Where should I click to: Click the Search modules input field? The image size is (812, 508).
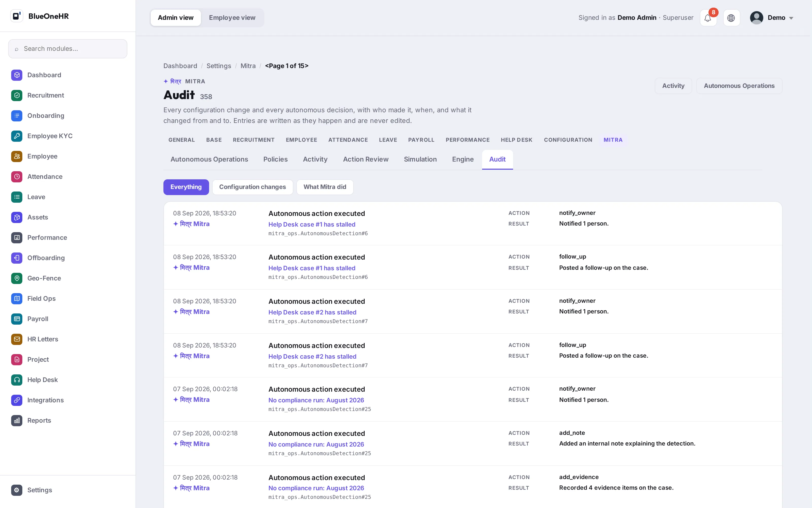68,49
